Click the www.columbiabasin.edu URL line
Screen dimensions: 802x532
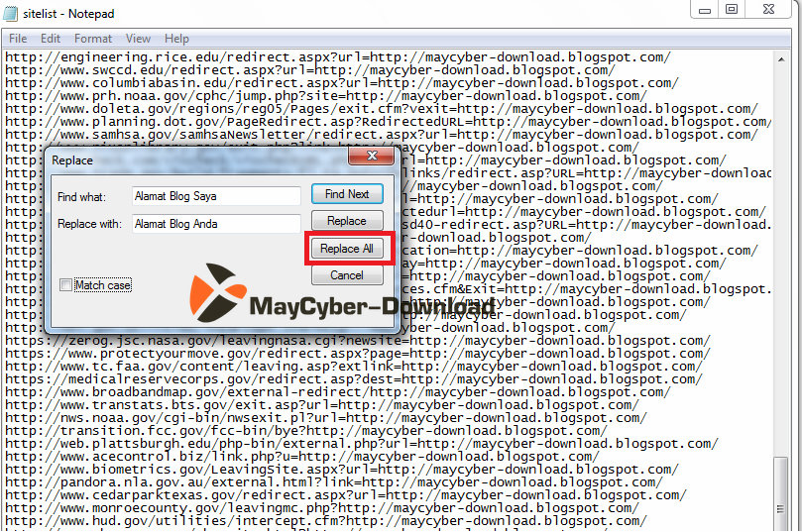pos(342,83)
